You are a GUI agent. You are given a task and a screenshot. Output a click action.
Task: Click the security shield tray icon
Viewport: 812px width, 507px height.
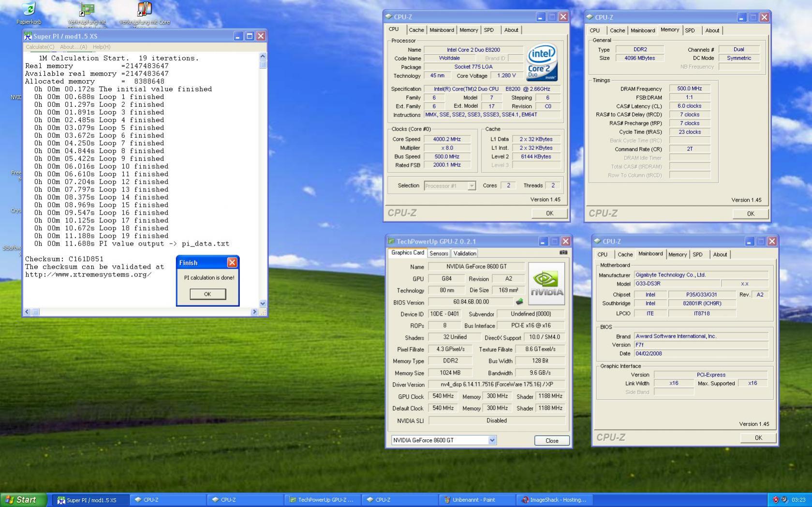point(776,500)
